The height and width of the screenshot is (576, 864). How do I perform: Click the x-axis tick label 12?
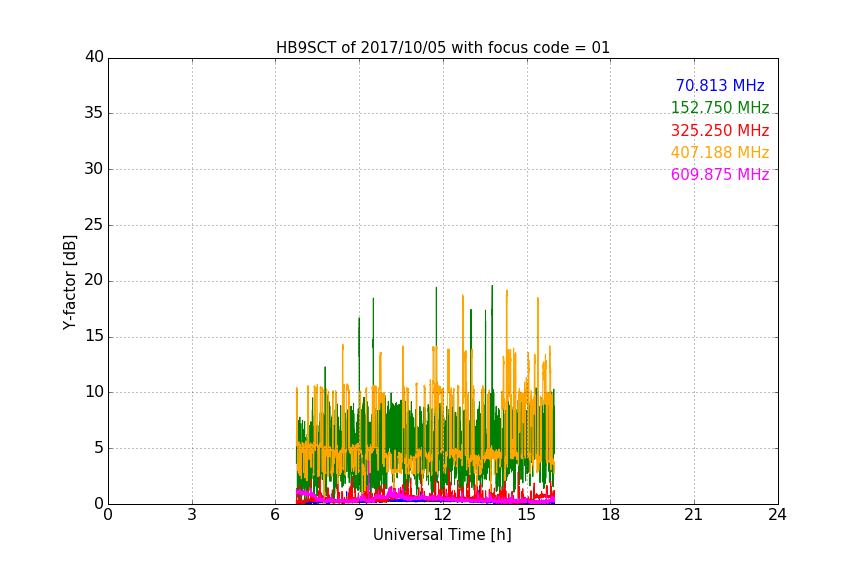(x=442, y=515)
